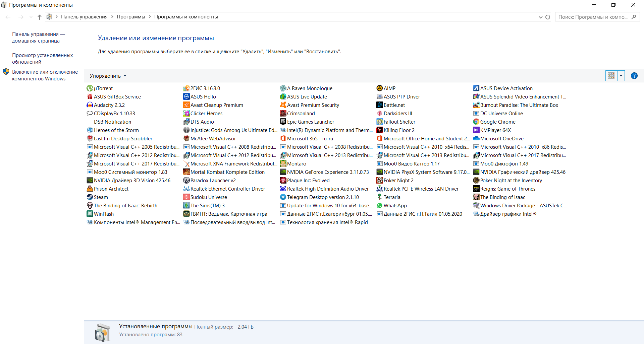Expand chevron after Программы breadcrumb
This screenshot has width=644, height=344.
point(150,17)
